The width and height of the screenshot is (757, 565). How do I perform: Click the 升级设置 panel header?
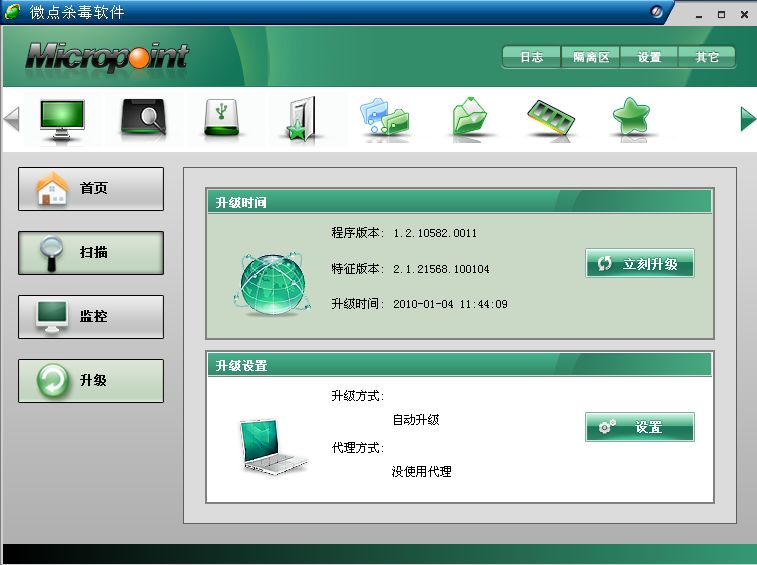click(x=459, y=365)
